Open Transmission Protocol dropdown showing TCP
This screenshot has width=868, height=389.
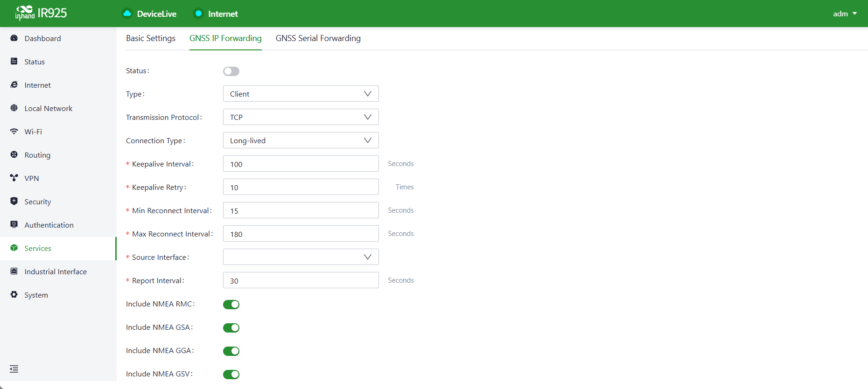pyautogui.click(x=301, y=117)
